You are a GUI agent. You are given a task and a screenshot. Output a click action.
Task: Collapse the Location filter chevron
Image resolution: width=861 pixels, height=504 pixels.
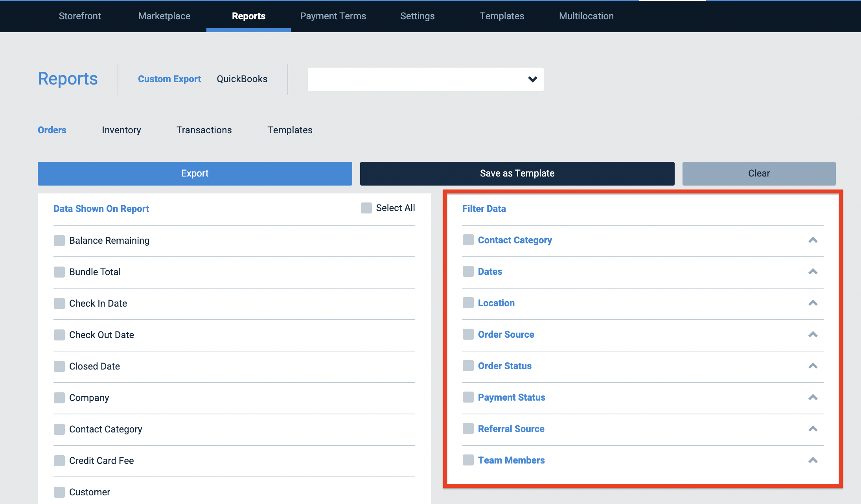tap(813, 303)
